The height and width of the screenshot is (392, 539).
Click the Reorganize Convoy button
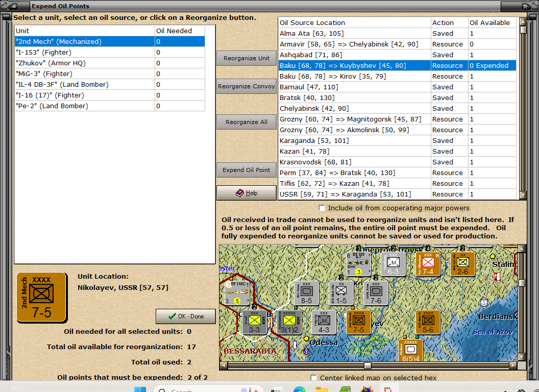(x=247, y=86)
